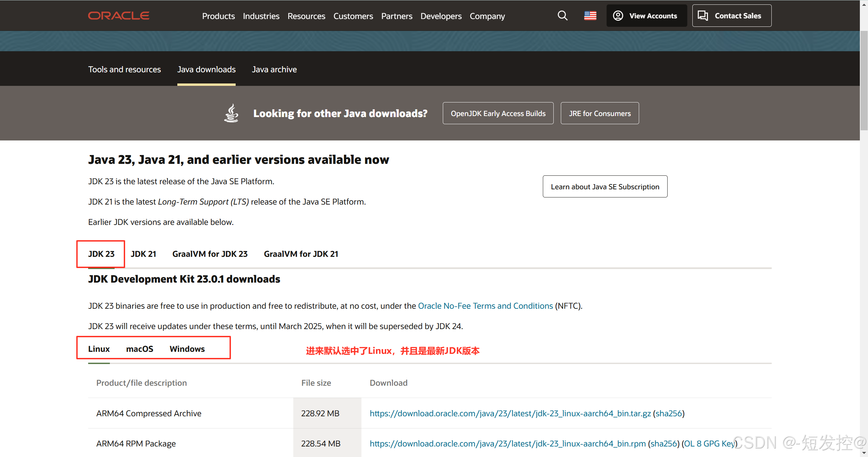The image size is (868, 457).
Task: Click the 'Download' column header
Action: (x=389, y=383)
